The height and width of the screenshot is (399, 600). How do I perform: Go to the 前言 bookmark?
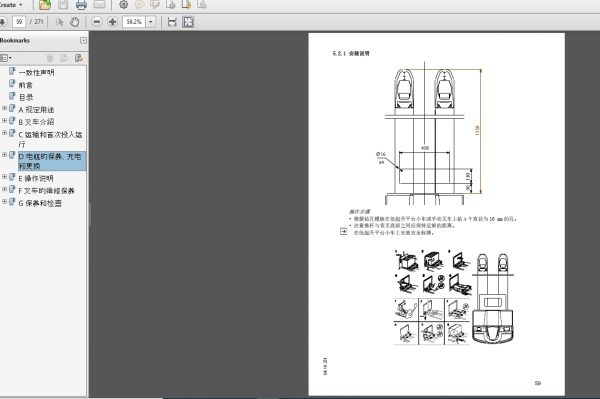click(26, 85)
